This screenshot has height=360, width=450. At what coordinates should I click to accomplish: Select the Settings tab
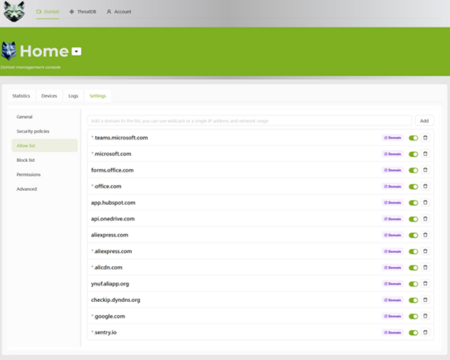click(x=98, y=96)
